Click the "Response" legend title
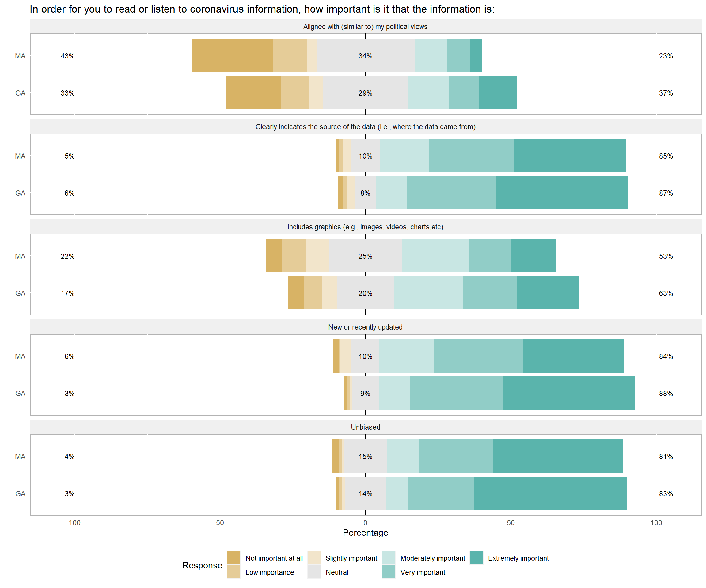 202,565
